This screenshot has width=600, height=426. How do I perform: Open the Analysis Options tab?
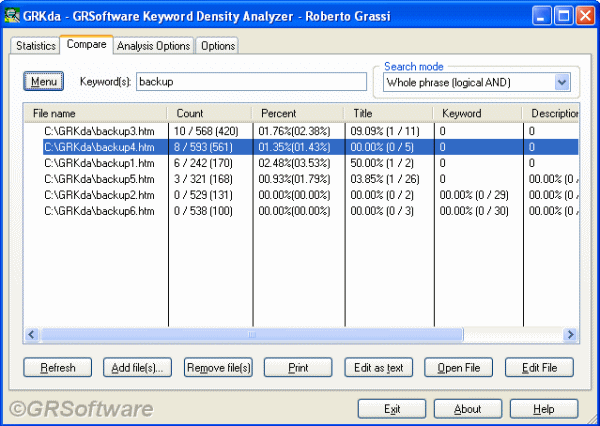pos(153,46)
